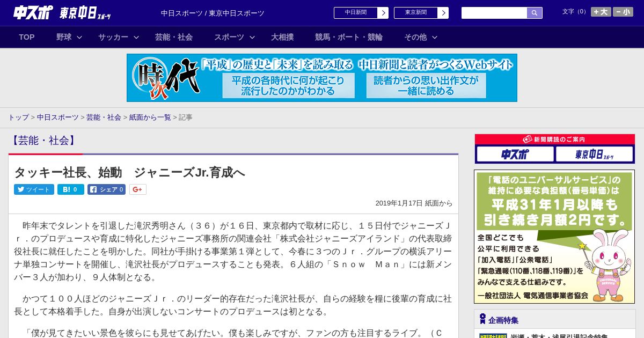This screenshot has width=644, height=338.
Task: Share article via Twitter ツイート button
Action: (x=34, y=189)
